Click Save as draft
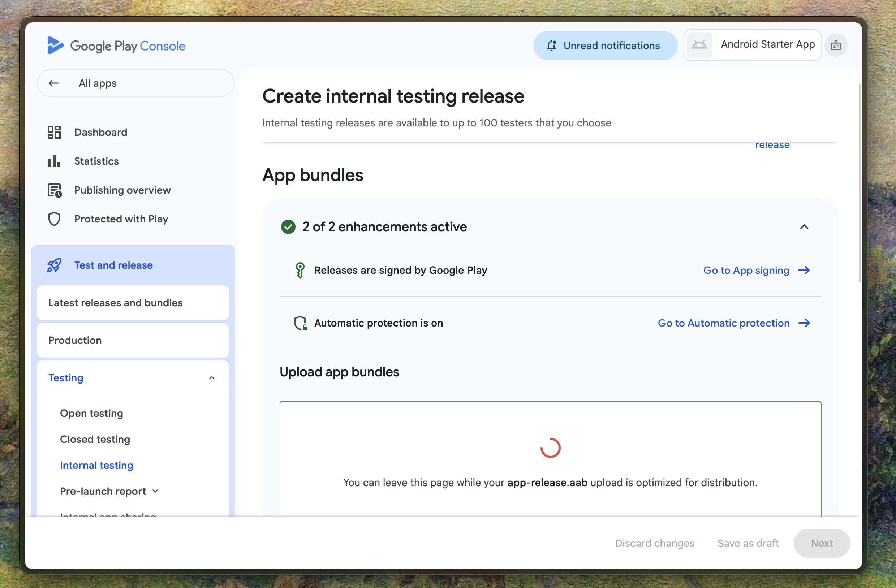 pos(748,543)
